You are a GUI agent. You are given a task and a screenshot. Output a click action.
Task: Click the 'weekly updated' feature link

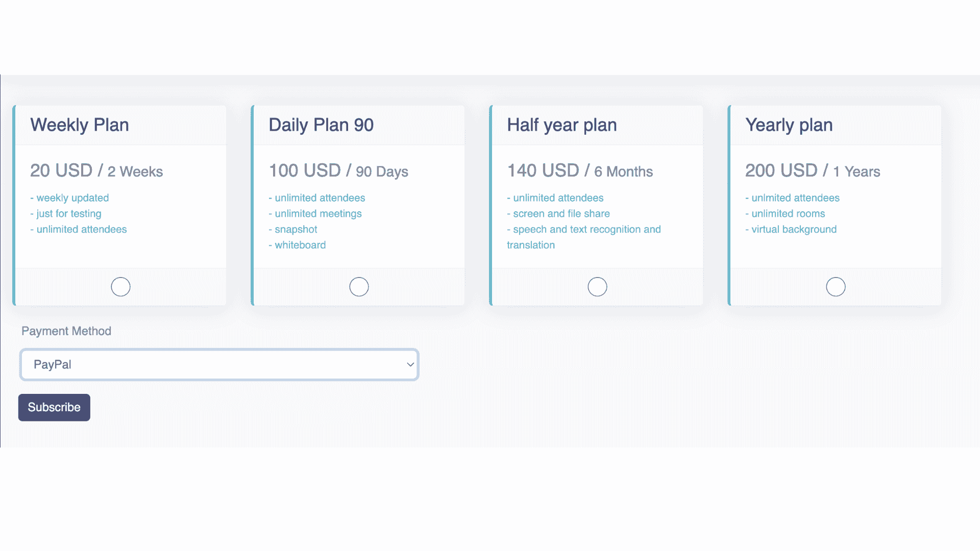click(x=70, y=197)
